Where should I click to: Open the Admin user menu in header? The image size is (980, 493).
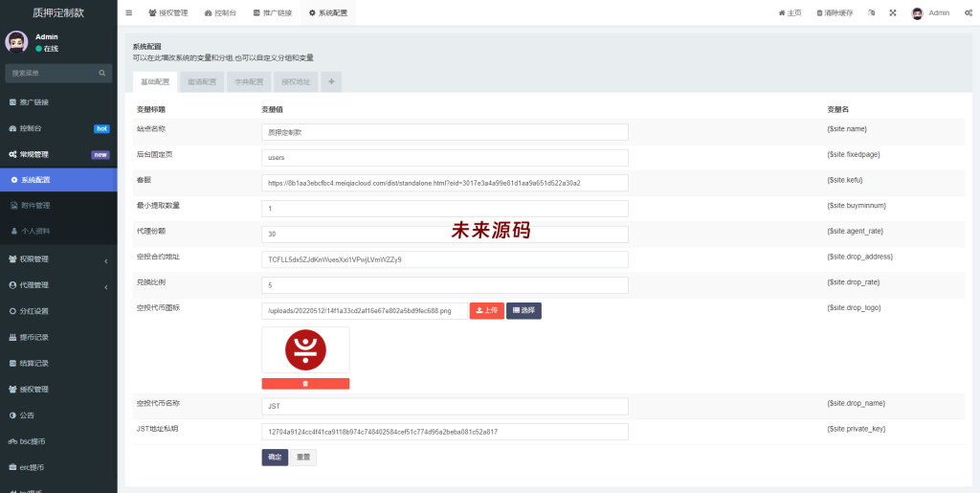930,12
